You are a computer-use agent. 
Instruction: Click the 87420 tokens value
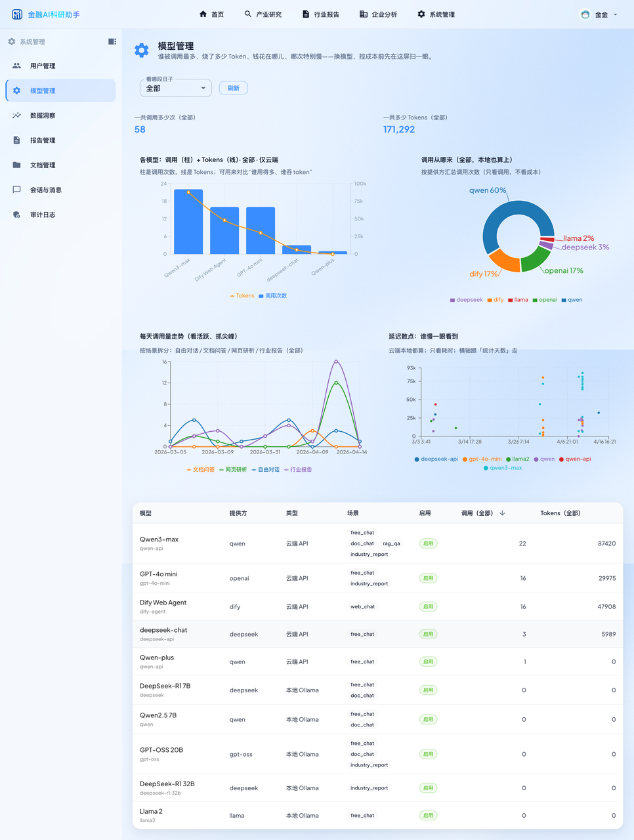606,543
